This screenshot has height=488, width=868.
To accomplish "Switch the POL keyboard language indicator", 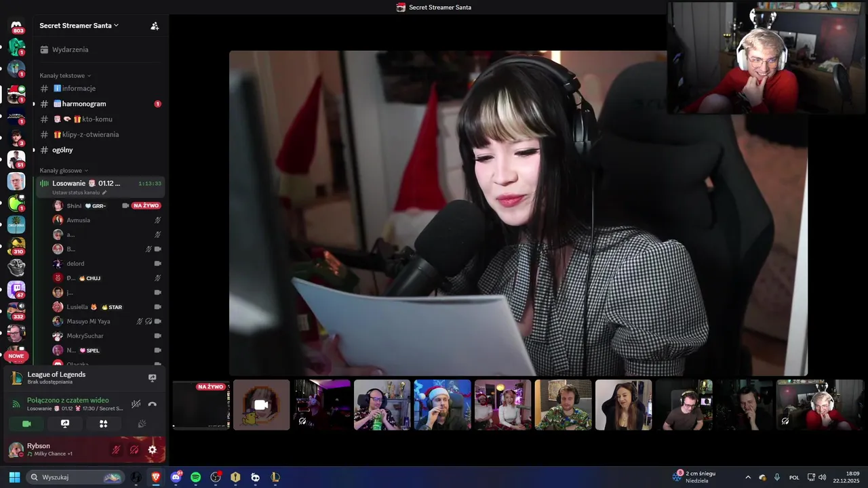I will [794, 477].
